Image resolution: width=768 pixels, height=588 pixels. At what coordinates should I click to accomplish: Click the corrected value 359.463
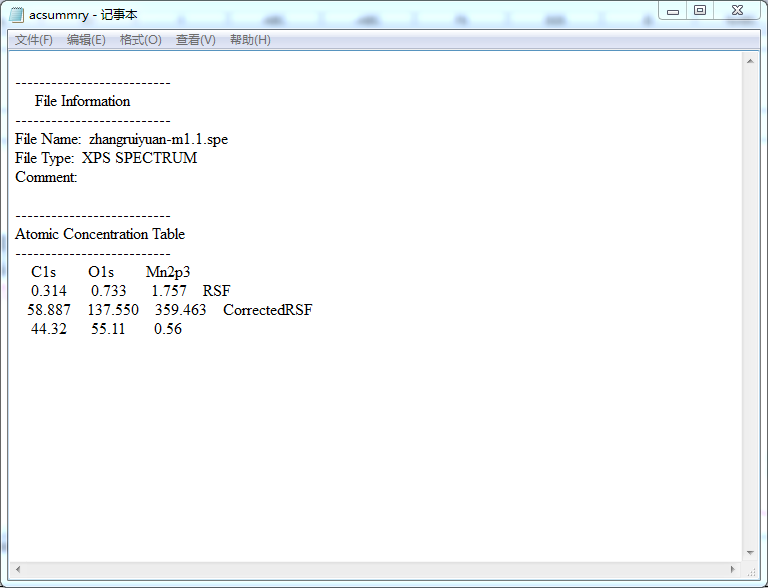tap(181, 310)
